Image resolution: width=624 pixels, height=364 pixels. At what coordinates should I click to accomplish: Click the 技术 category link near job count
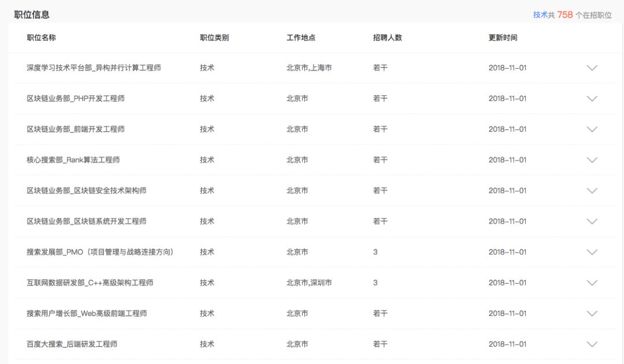(540, 15)
